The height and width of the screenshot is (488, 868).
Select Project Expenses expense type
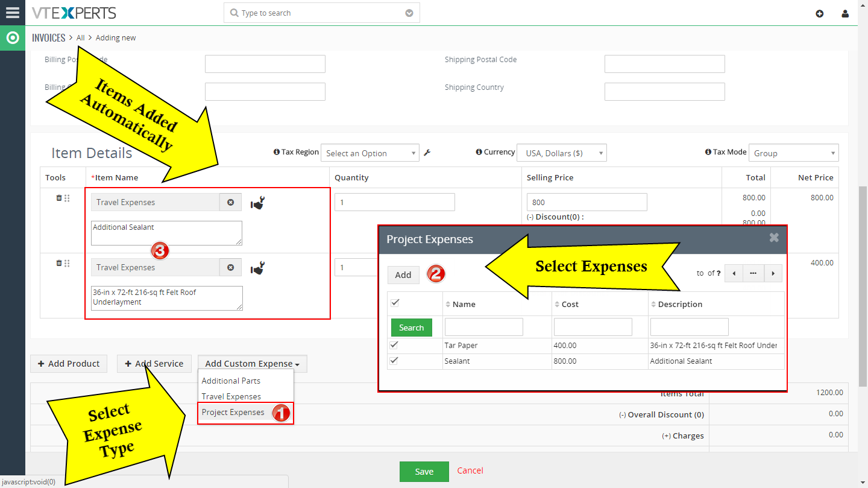(x=233, y=412)
